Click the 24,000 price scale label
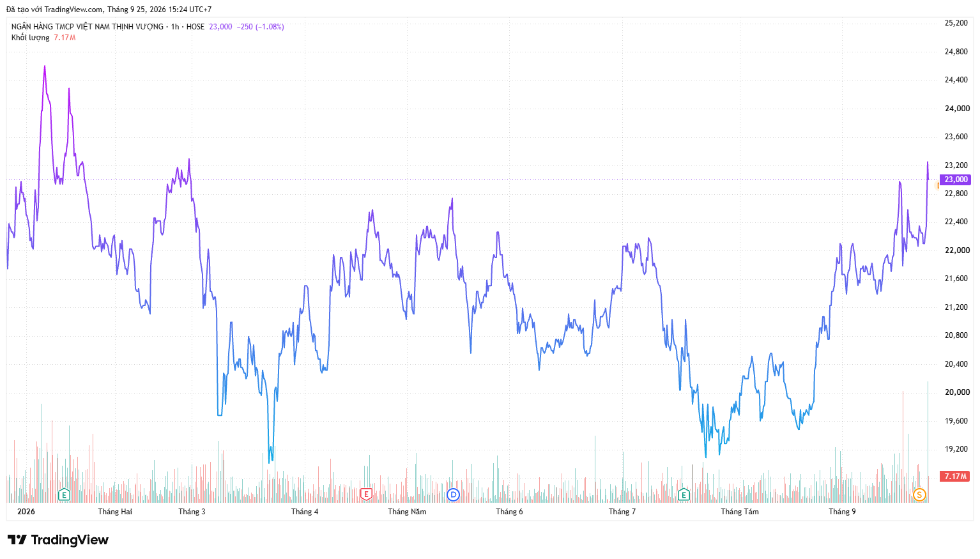 [957, 109]
